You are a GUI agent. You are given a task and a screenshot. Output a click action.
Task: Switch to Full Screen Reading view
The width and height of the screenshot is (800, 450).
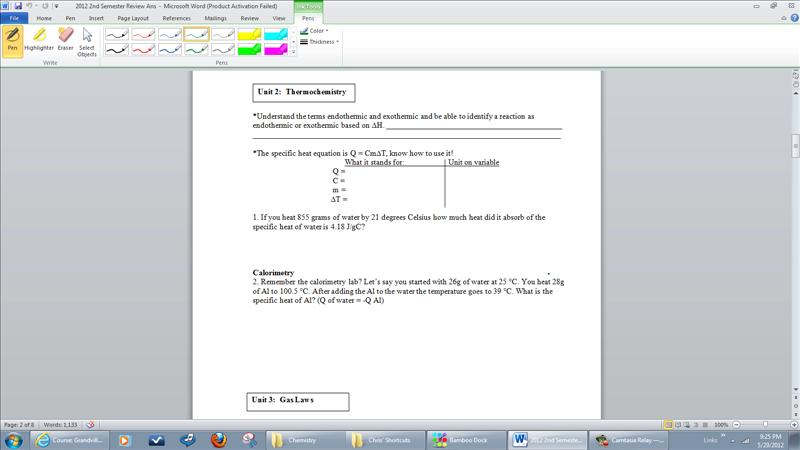pyautogui.click(x=678, y=424)
